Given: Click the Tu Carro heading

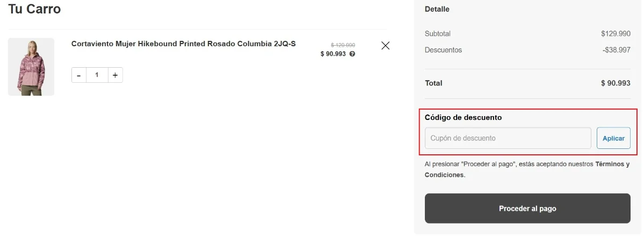Looking at the screenshot, I should click(34, 9).
